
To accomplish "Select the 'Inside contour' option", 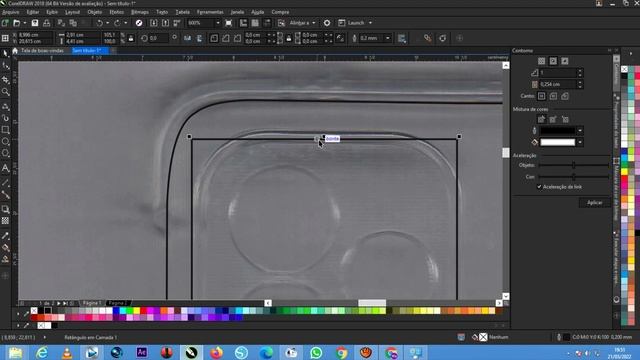I will coord(553,61).
